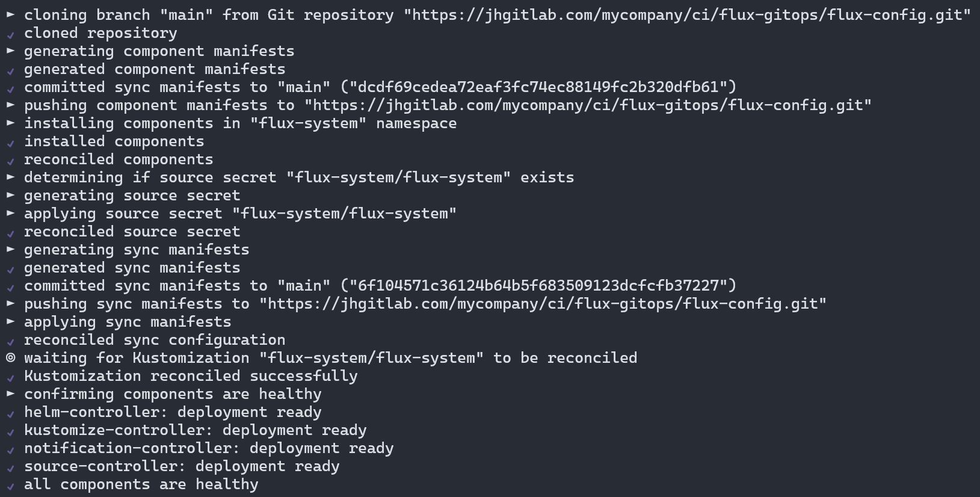Click the checkmark next to "Kustomization reconciled successfully"
980x497 pixels.
coord(10,377)
